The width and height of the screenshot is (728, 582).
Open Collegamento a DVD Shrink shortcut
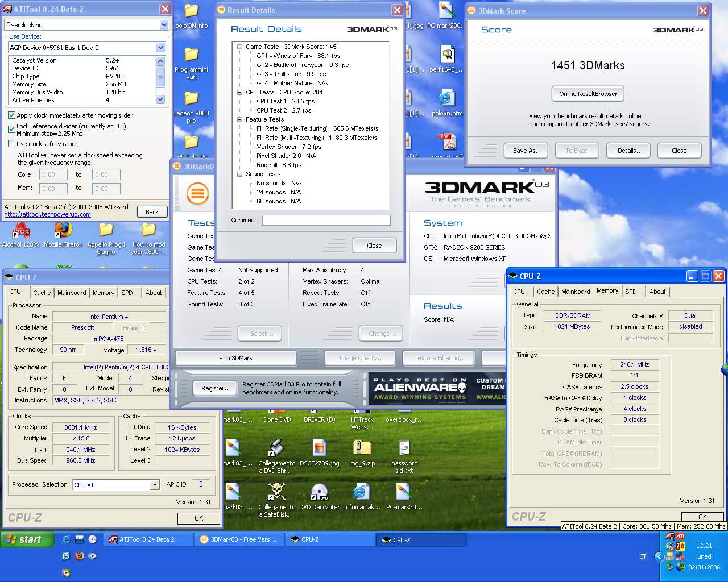click(x=276, y=456)
